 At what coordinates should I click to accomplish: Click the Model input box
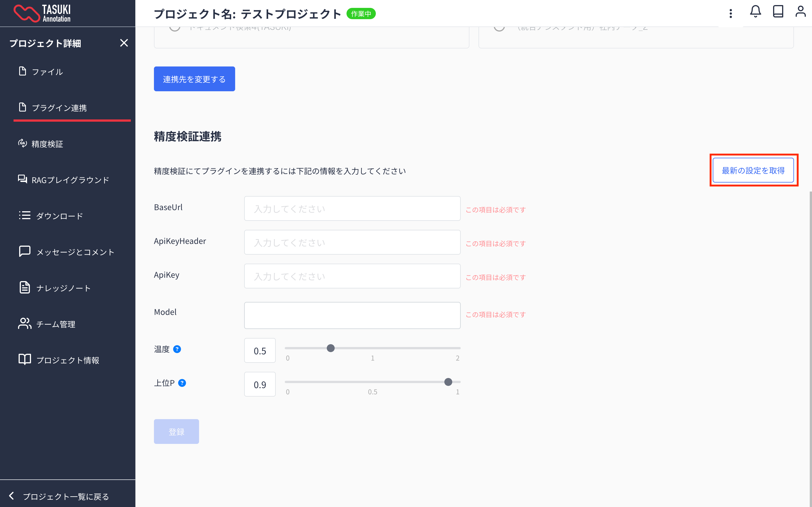tap(352, 315)
